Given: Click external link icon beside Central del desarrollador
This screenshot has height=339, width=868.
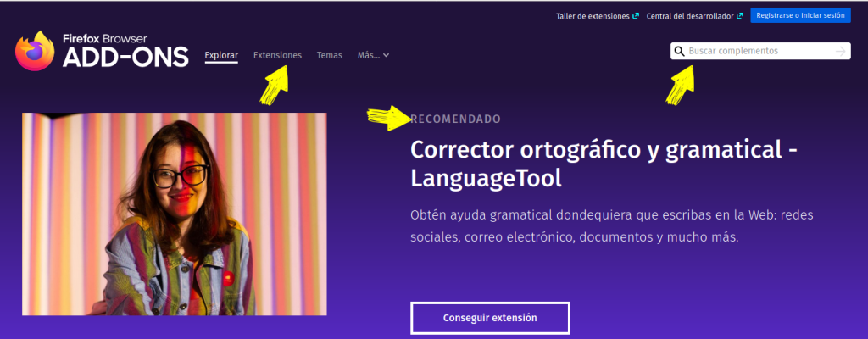Looking at the screenshot, I should click(x=739, y=16).
